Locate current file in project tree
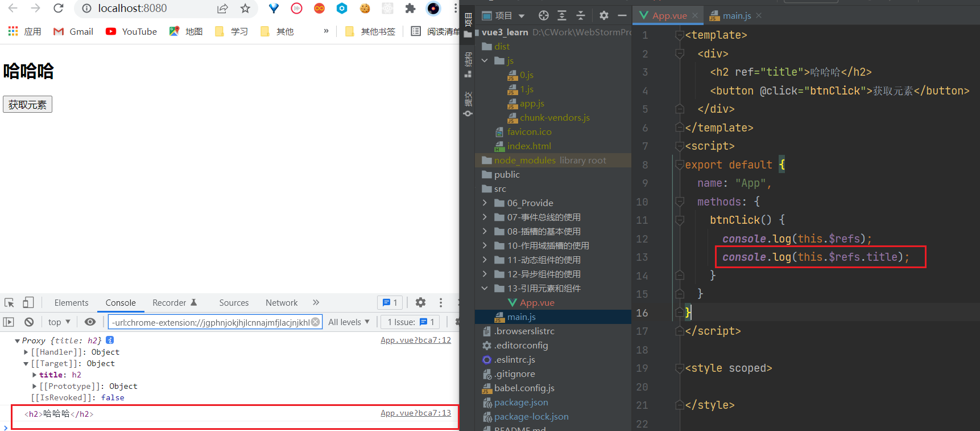Image resolution: width=980 pixels, height=431 pixels. (x=544, y=15)
